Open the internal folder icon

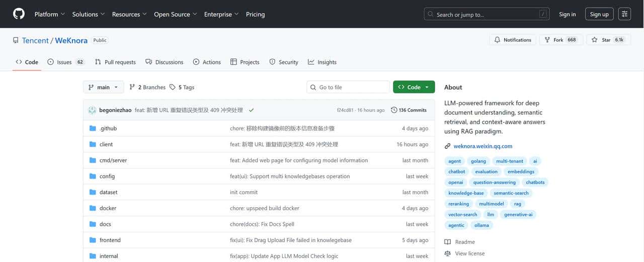[x=93, y=256]
